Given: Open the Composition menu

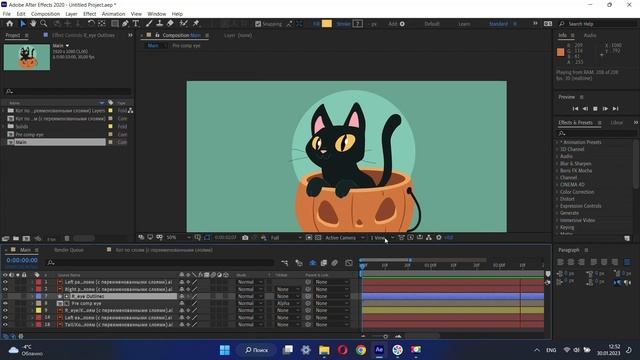Looking at the screenshot, I should [x=45, y=14].
